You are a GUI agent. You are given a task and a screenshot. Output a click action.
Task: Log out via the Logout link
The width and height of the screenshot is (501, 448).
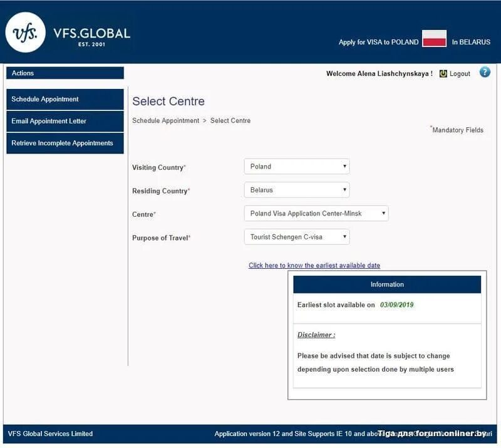pyautogui.click(x=460, y=73)
